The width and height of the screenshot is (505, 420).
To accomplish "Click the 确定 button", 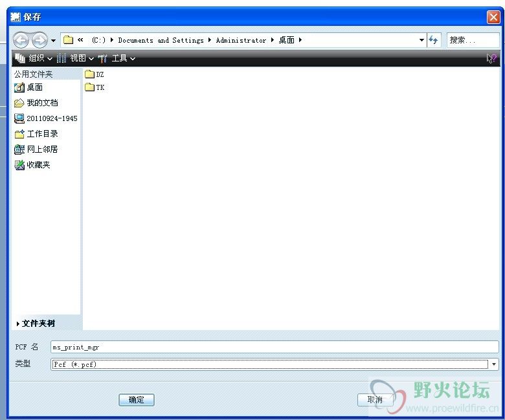I will [x=137, y=400].
